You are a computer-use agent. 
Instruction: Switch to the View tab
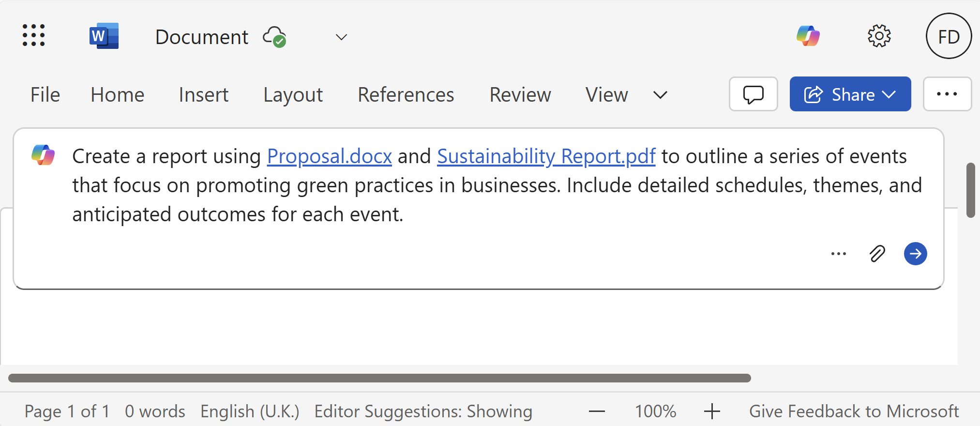click(607, 95)
